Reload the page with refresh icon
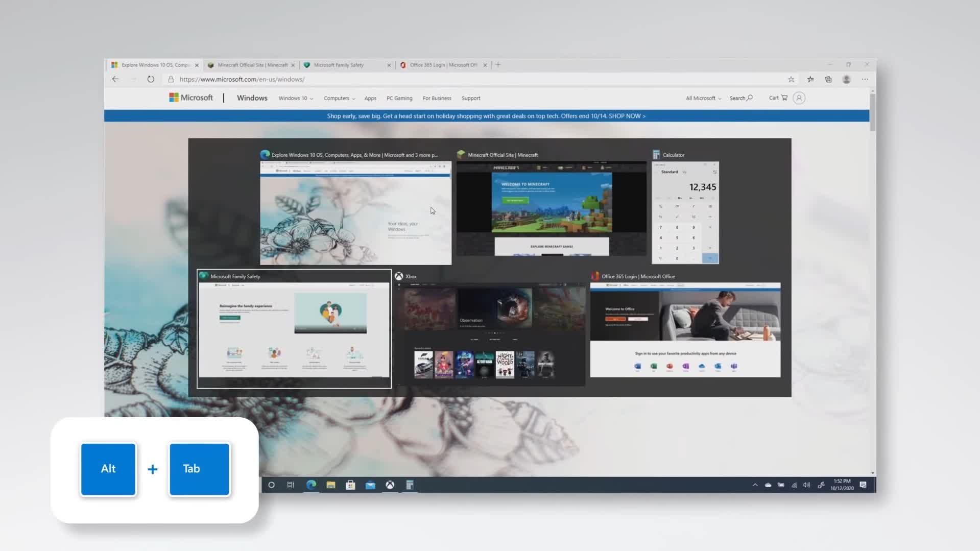The width and height of the screenshot is (980, 551). point(151,79)
